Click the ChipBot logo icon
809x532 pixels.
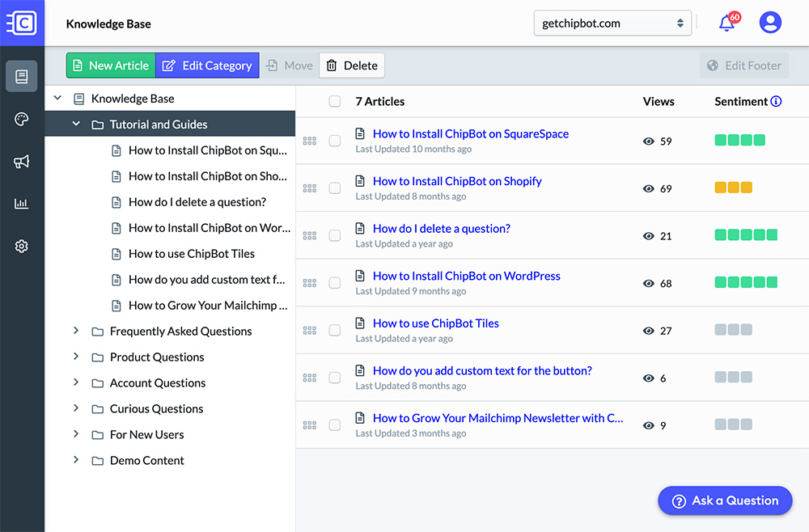pyautogui.click(x=22, y=23)
